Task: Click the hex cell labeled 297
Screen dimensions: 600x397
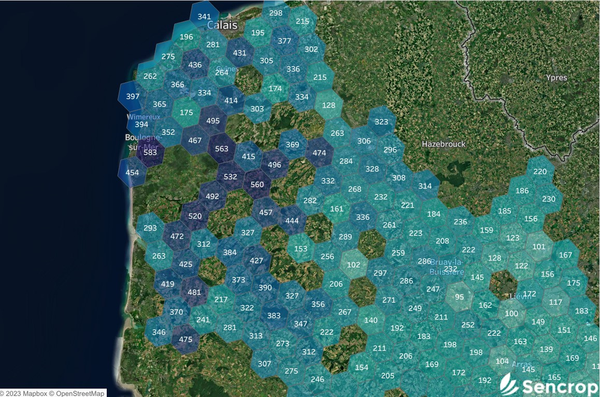Action: (x=380, y=273)
